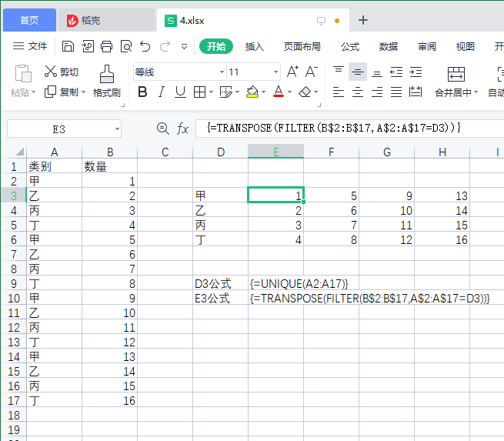Viewport: 504px width, 441px height.
Task: Expand the Copy options arrow
Action: point(84,92)
